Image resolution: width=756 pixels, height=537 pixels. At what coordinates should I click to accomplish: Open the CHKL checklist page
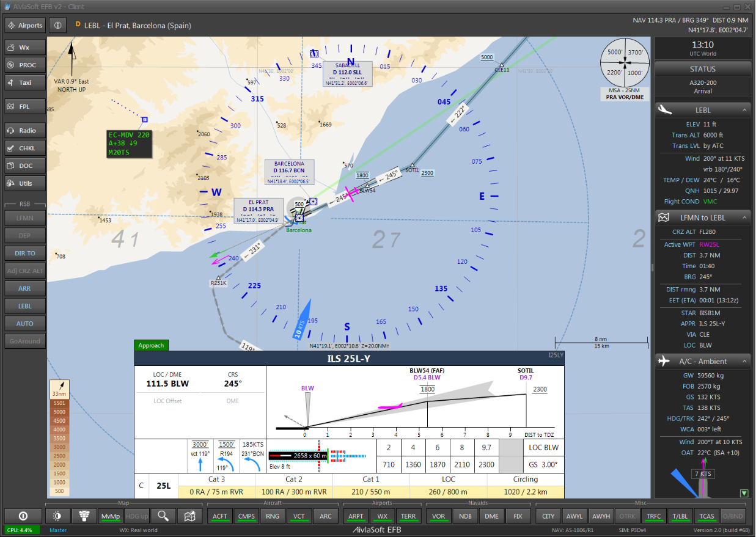(x=24, y=147)
